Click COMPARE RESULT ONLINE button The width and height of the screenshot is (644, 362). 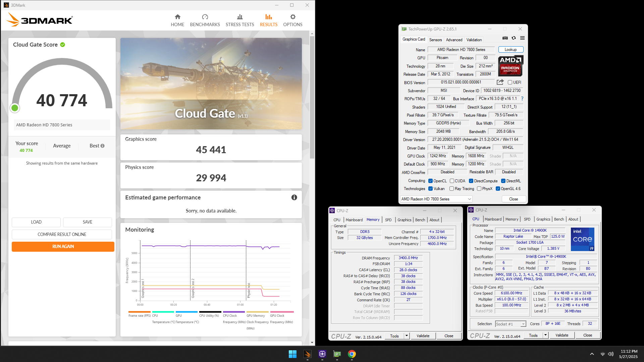tap(62, 234)
